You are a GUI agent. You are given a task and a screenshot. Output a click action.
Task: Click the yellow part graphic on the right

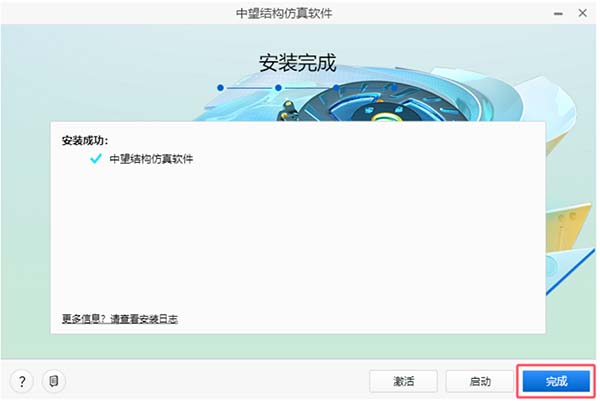pos(567,228)
